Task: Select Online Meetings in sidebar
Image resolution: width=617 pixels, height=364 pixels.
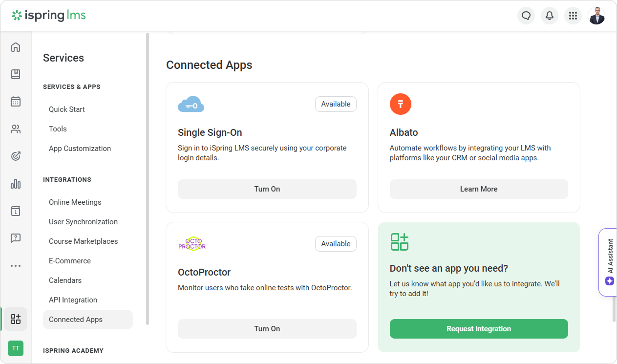Action: (x=75, y=202)
